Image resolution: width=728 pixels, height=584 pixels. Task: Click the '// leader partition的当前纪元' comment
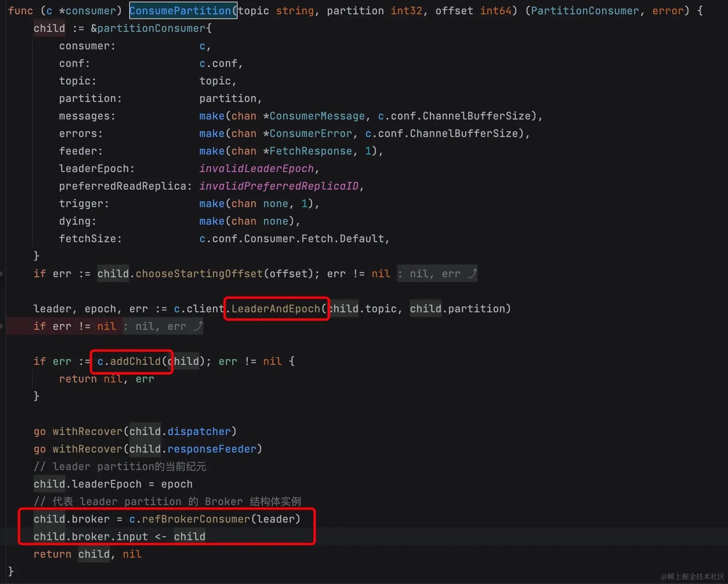pos(120,466)
